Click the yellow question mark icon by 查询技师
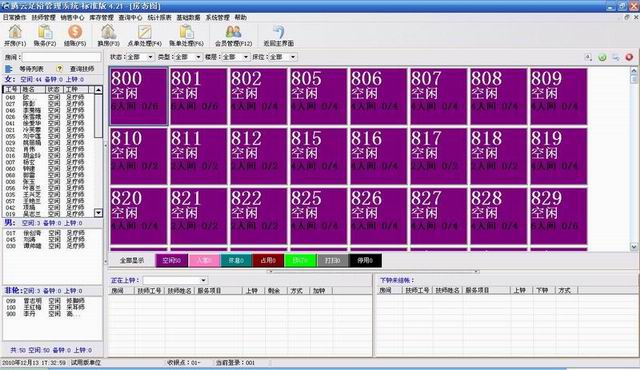The image size is (640, 370). (60, 69)
